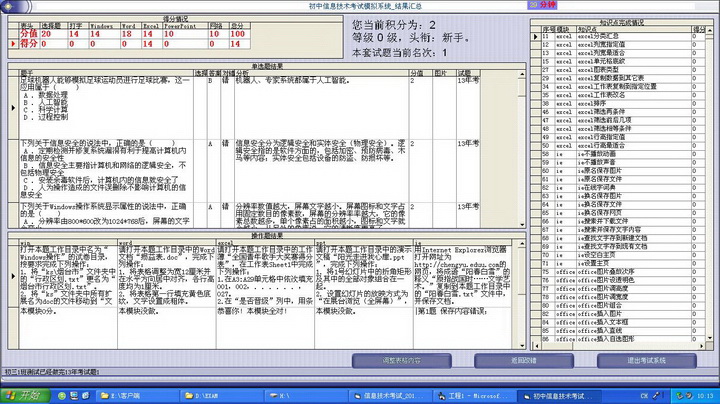Image resolution: width=720 pixels, height=404 pixels.
Task: Select row 'office插入直线'
Action: pos(618,331)
